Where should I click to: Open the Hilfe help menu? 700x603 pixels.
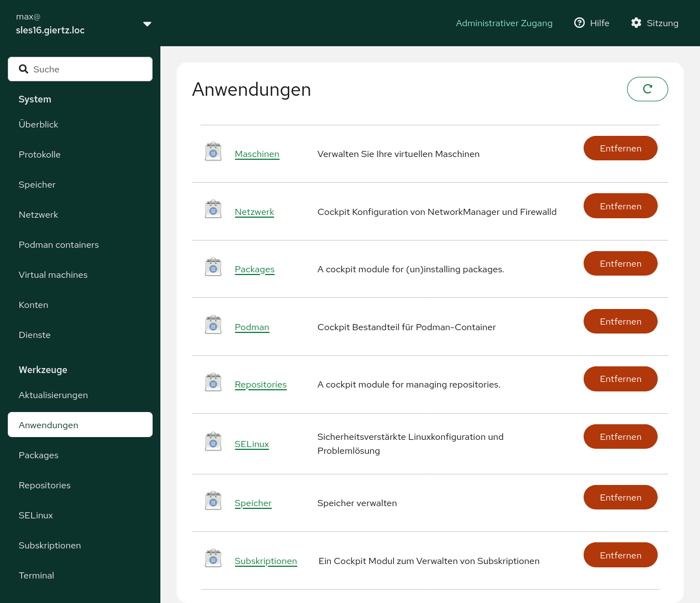click(x=591, y=23)
